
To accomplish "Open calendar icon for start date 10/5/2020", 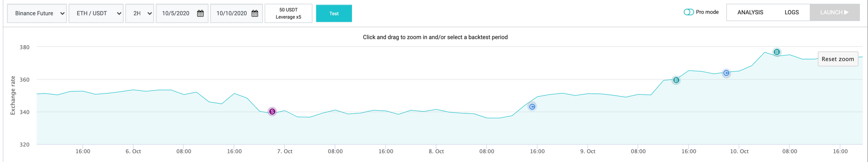I will pyautogui.click(x=201, y=13).
